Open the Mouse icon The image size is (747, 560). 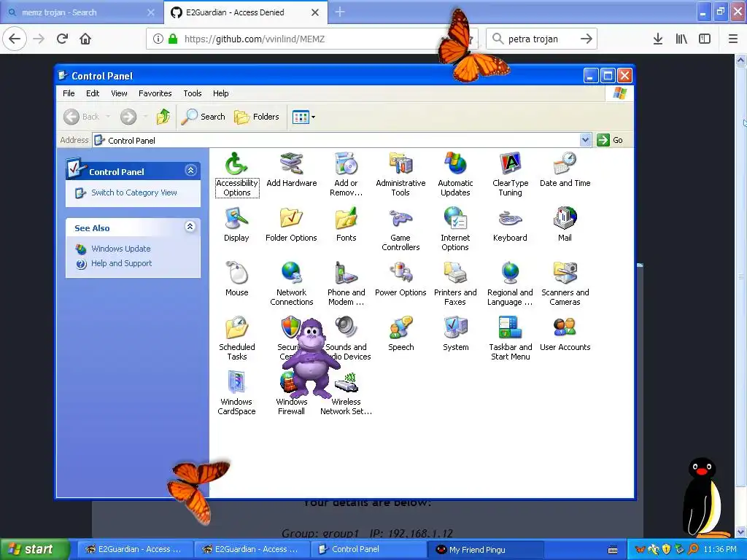pyautogui.click(x=237, y=279)
